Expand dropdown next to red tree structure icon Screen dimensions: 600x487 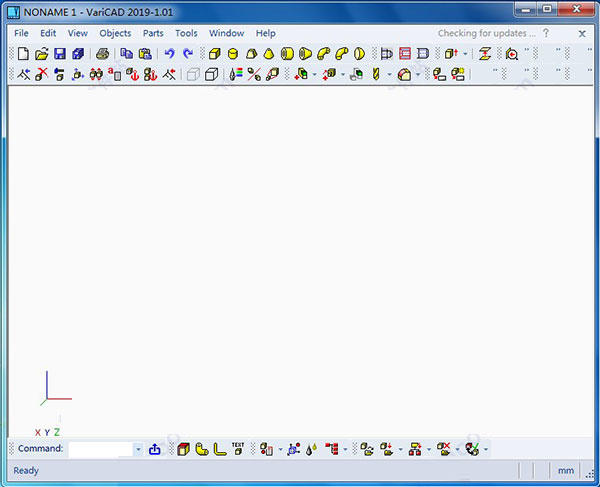pos(345,449)
